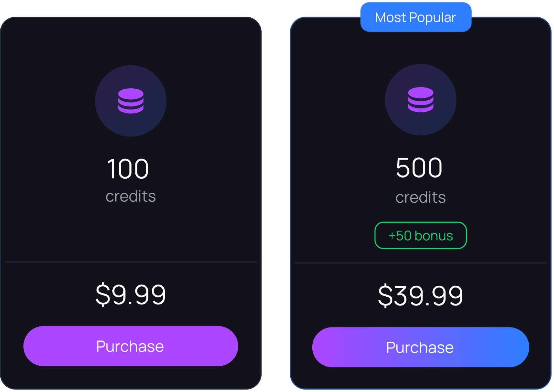Click the Most Popular badge
This screenshot has height=392, width=554.
416,17
